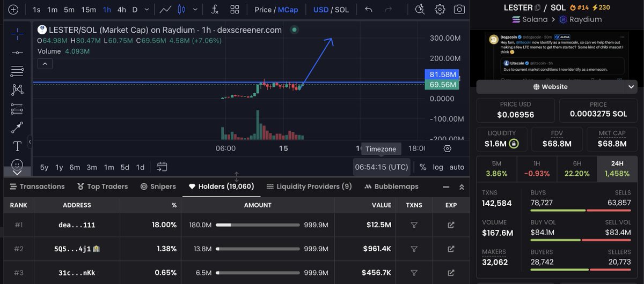Select the trend line tool
Image resolution: width=644 pixels, height=284 pixels.
17,53
